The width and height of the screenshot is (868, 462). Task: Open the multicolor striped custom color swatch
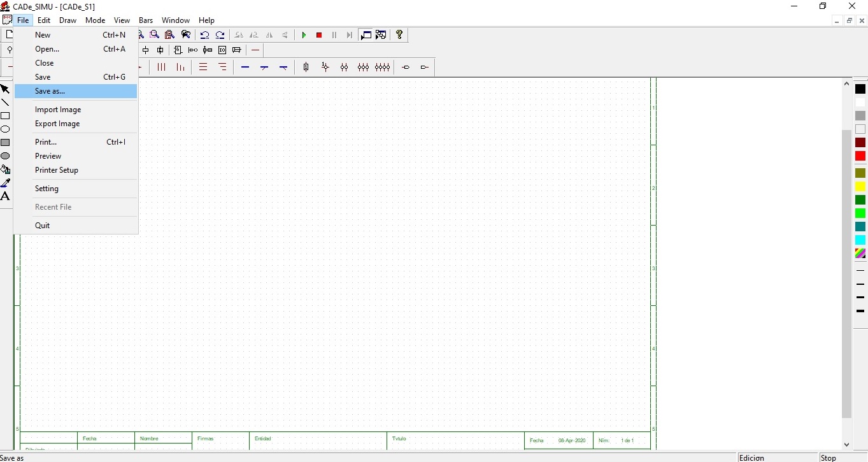[860, 253]
